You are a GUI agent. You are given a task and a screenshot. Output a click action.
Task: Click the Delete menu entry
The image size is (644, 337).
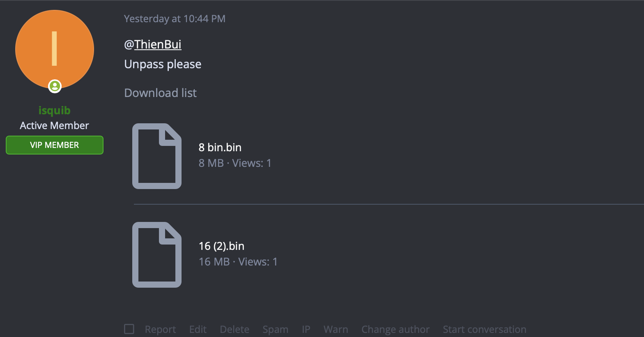(235, 329)
